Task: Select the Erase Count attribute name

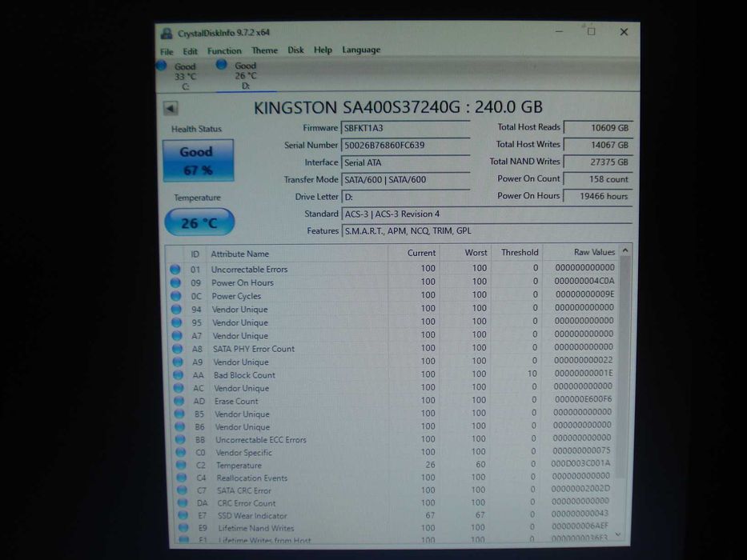Action: point(236,402)
